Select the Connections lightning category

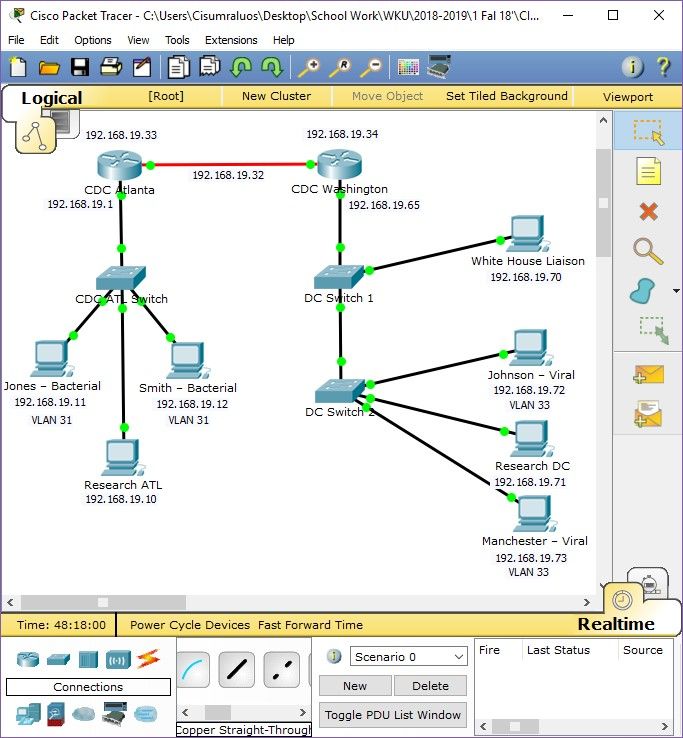click(148, 659)
